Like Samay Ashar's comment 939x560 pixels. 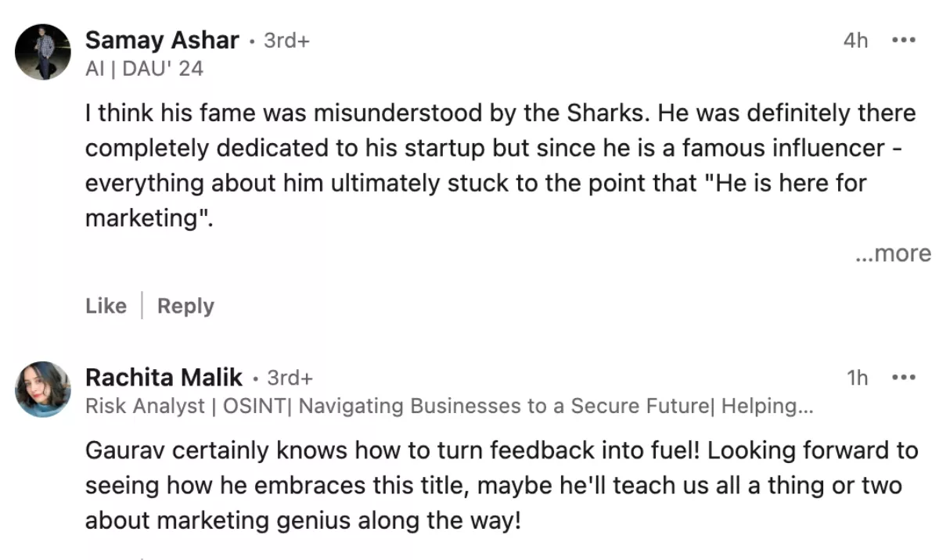click(x=106, y=306)
